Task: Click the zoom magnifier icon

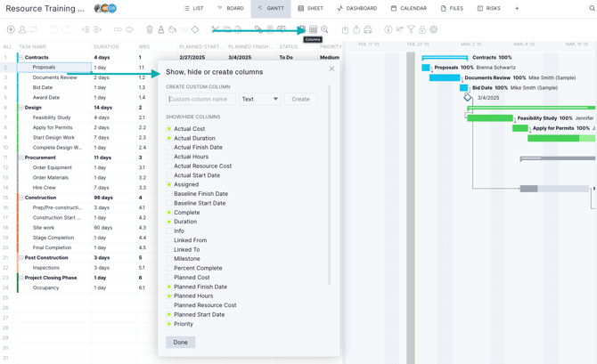Action: (324, 29)
